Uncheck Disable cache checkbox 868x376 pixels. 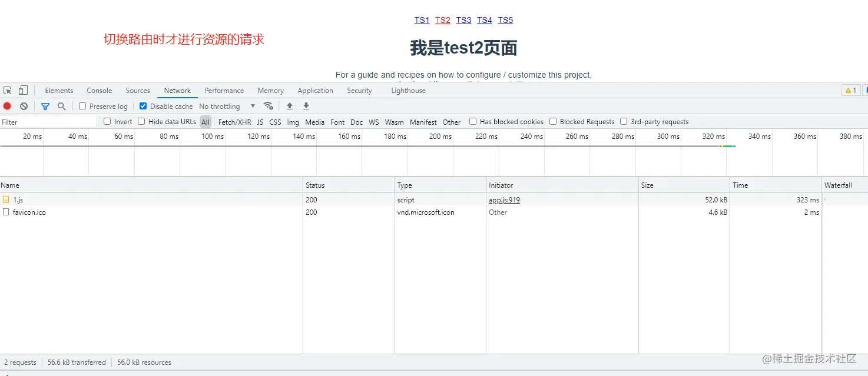pos(143,107)
